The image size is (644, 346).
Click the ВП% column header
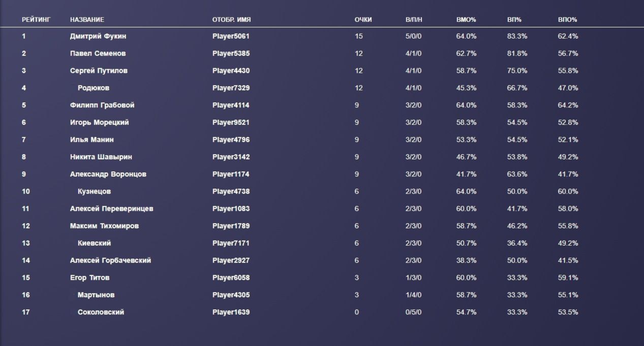click(x=515, y=20)
